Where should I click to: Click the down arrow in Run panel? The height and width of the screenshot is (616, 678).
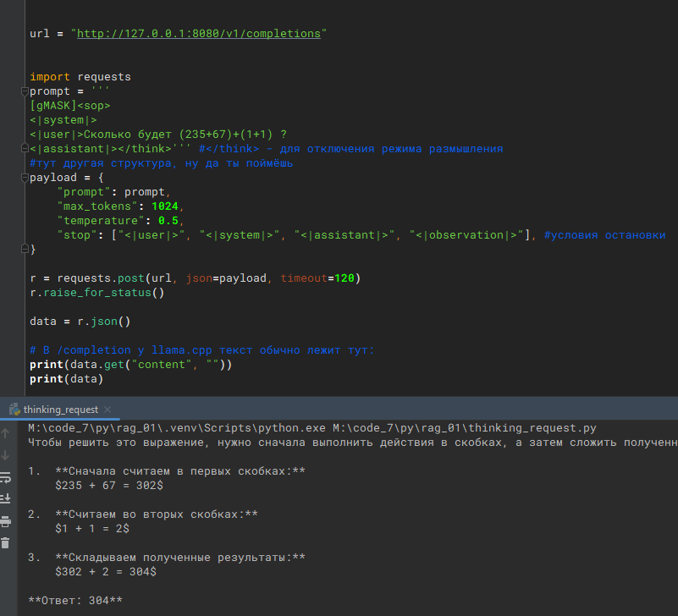point(5,455)
